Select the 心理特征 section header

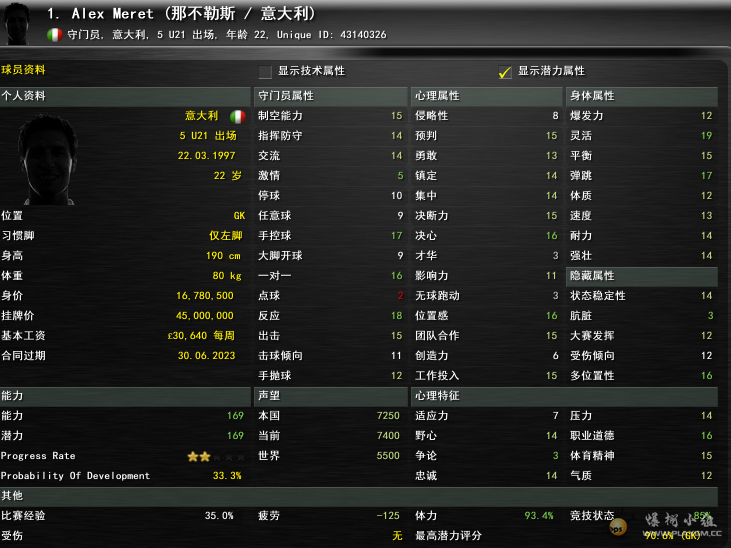click(564, 396)
